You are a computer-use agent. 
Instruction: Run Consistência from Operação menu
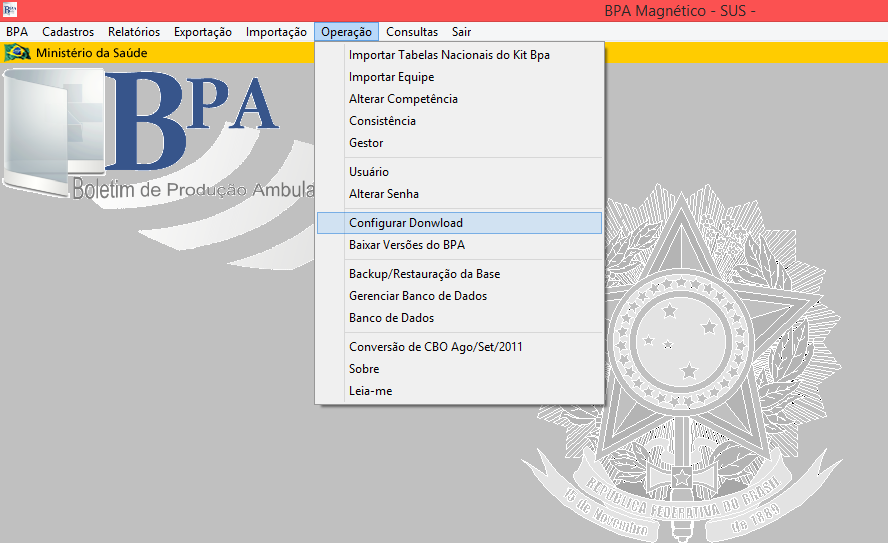(382, 121)
